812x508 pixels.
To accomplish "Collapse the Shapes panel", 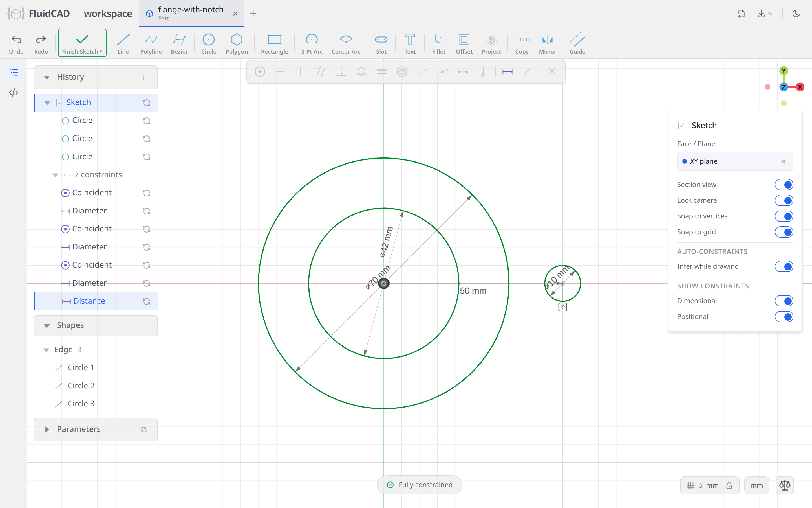I will pos(47,326).
